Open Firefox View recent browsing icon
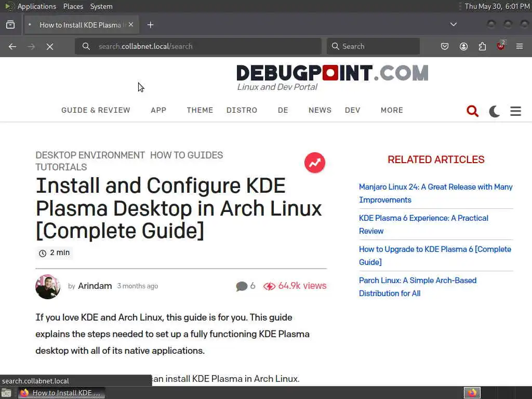532x399 pixels. [x=10, y=25]
